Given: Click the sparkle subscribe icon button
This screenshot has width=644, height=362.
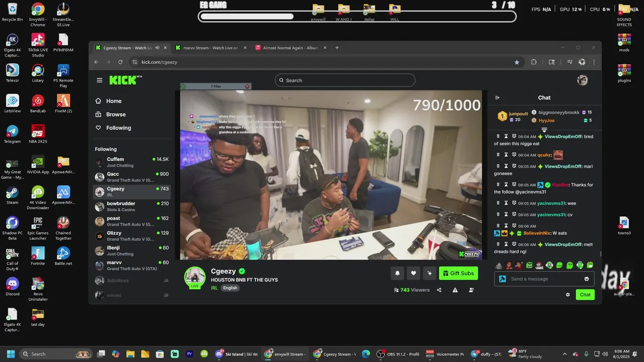Looking at the screenshot, I should pos(430,273).
